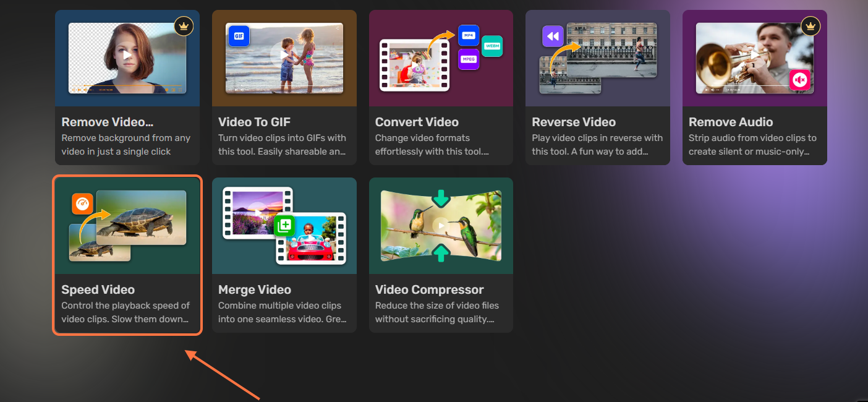Viewport: 868px width, 402px height.
Task: Click the pink muted speaker icon
Action: pos(799,80)
